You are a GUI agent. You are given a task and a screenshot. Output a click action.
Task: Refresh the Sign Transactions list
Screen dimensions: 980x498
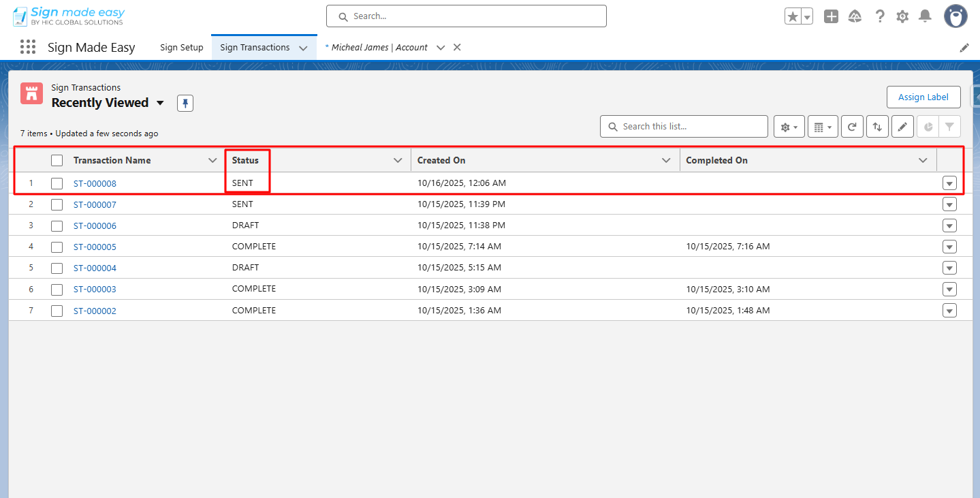pyautogui.click(x=852, y=127)
